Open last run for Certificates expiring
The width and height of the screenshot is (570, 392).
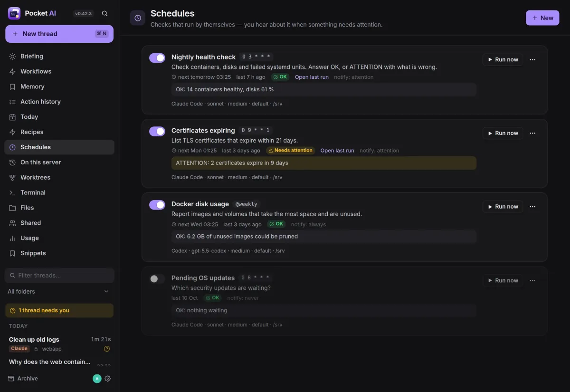click(x=337, y=151)
